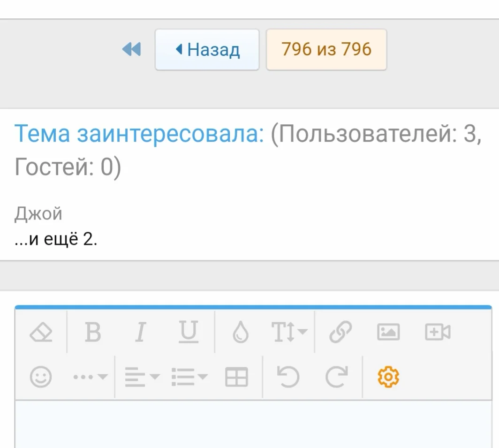Viewport: 499px width, 448px height.
Task: Go back using the Назад button
Action: tap(207, 49)
